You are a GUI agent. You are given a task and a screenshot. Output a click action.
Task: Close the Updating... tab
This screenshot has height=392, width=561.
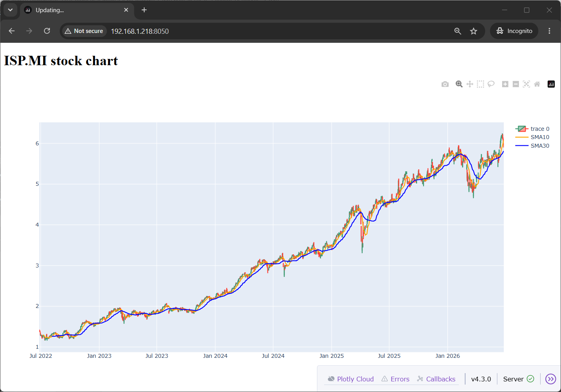(126, 10)
